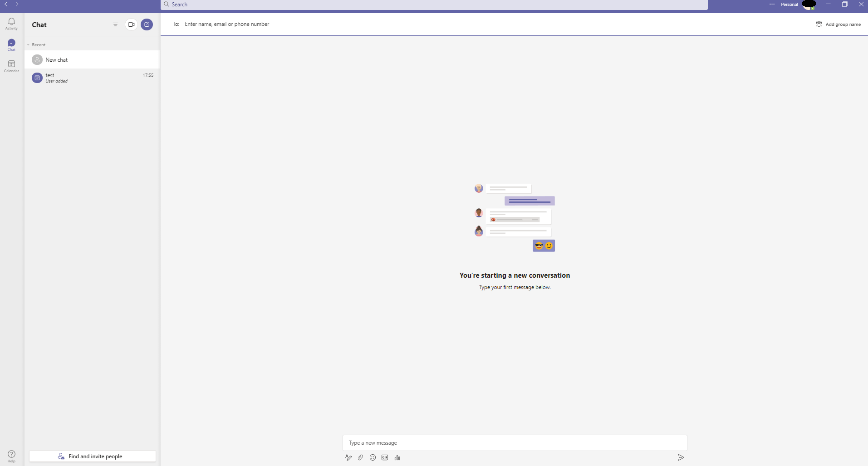This screenshot has height=466, width=868.
Task: Click Add group name
Action: (x=838, y=24)
